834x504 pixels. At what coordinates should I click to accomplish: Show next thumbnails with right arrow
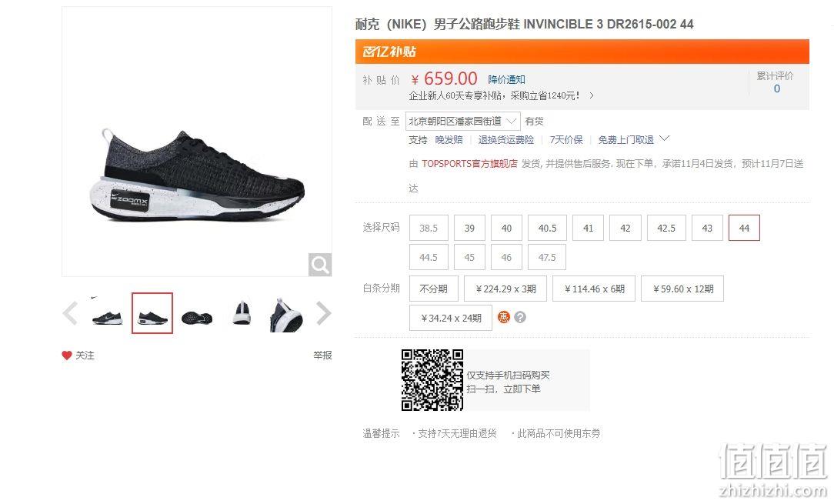tap(323, 313)
